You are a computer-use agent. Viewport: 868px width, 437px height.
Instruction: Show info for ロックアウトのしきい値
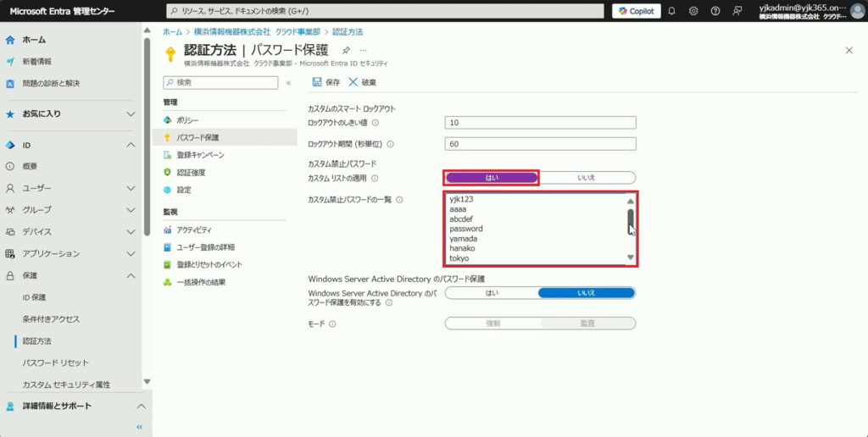point(376,123)
